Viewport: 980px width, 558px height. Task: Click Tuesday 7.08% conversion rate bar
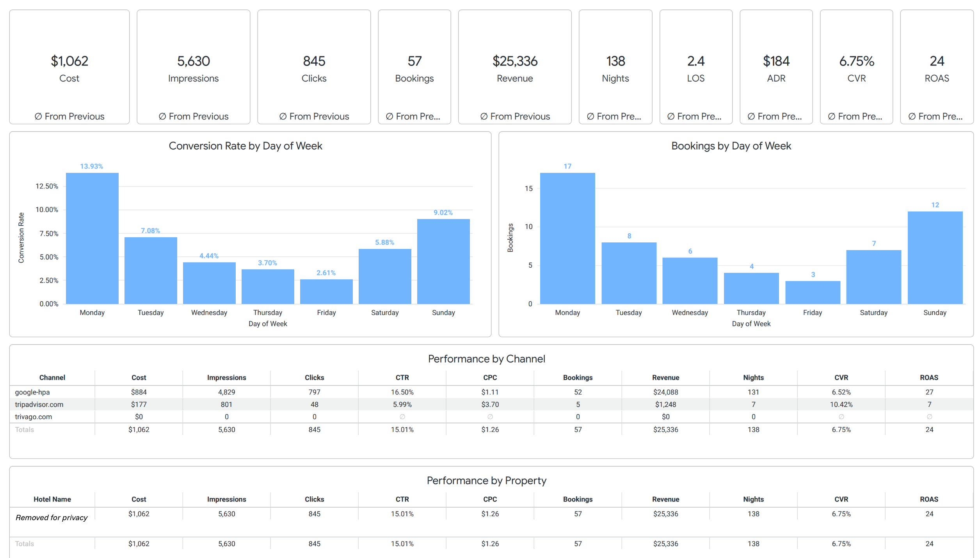[151, 270]
